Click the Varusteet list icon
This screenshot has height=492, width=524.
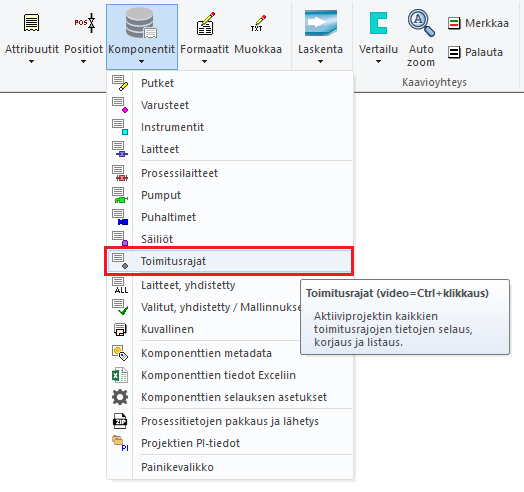[x=120, y=105]
